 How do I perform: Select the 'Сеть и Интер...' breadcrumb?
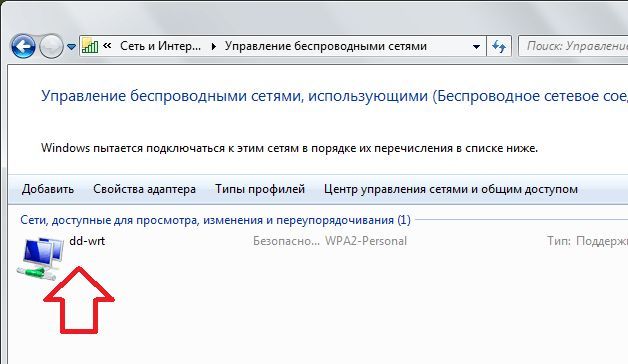(x=160, y=46)
